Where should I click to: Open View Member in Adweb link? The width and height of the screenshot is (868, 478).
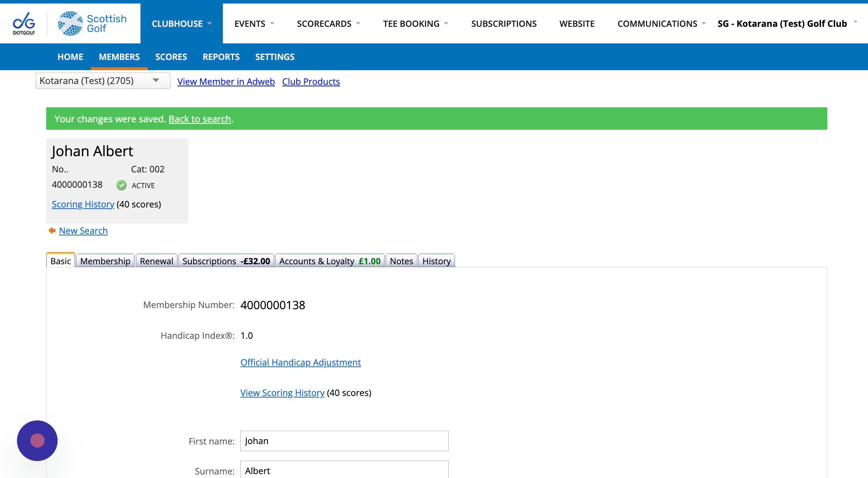(x=226, y=82)
